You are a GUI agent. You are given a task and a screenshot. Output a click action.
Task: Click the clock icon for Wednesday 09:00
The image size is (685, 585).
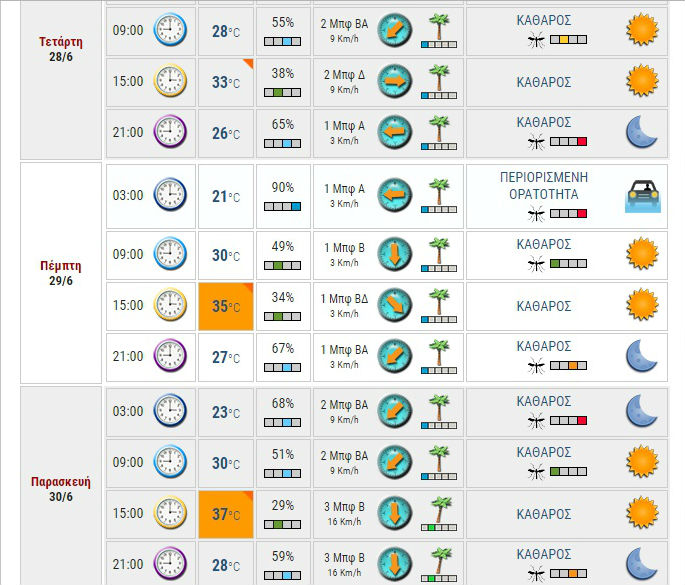tap(170, 31)
